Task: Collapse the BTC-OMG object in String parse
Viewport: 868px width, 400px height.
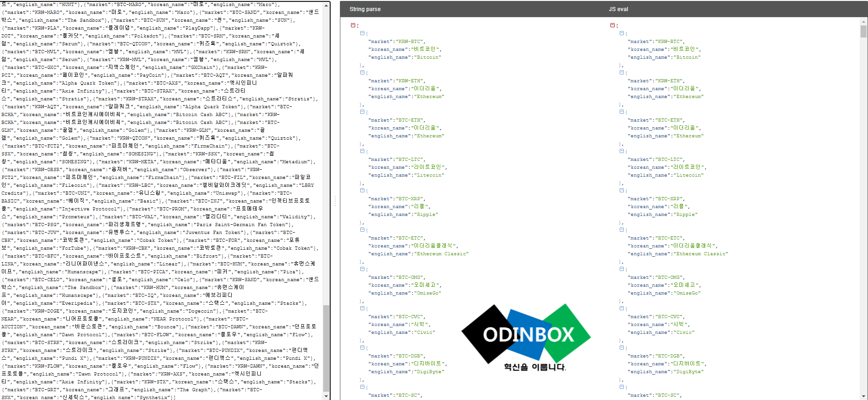Action: tap(362, 269)
